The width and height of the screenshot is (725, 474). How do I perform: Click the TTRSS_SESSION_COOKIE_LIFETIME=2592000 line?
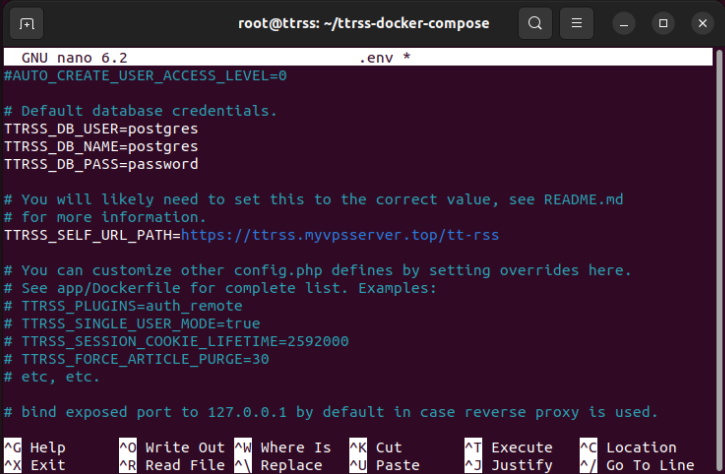[176, 341]
